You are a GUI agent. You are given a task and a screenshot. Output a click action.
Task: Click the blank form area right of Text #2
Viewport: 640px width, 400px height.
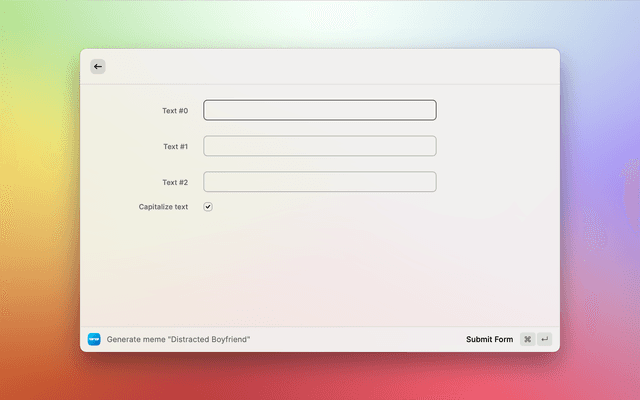[495, 182]
